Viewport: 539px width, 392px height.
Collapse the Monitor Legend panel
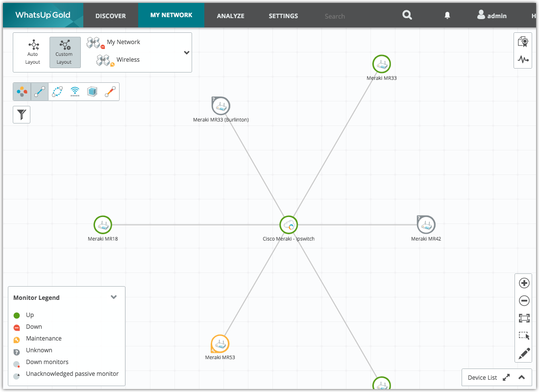(114, 297)
